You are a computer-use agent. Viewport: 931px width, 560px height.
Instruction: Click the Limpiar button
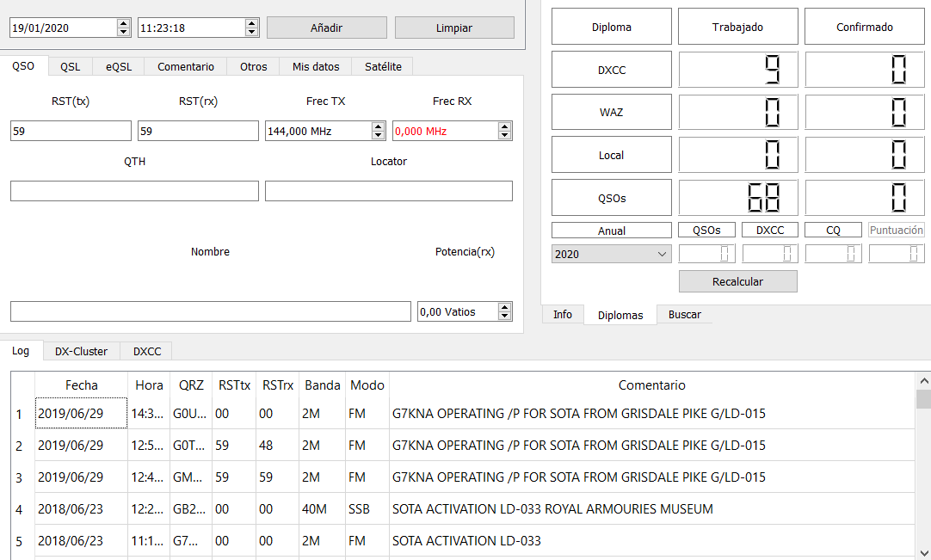[454, 28]
